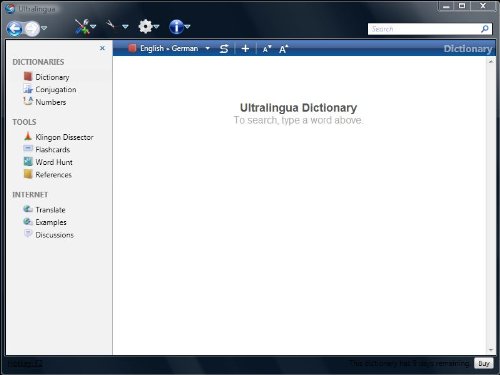Click the greyed forward arrow button
Image resolution: width=500 pixels, height=375 pixels.
tap(32, 29)
